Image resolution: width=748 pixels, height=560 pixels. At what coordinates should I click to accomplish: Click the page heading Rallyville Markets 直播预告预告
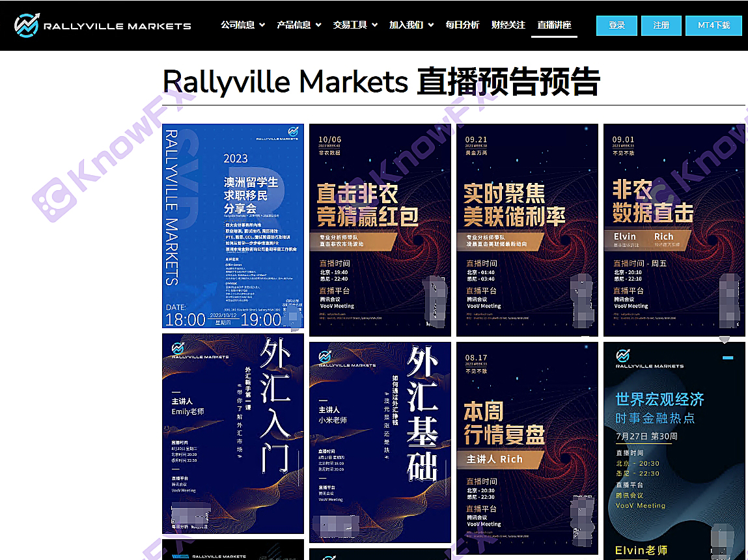click(x=381, y=81)
